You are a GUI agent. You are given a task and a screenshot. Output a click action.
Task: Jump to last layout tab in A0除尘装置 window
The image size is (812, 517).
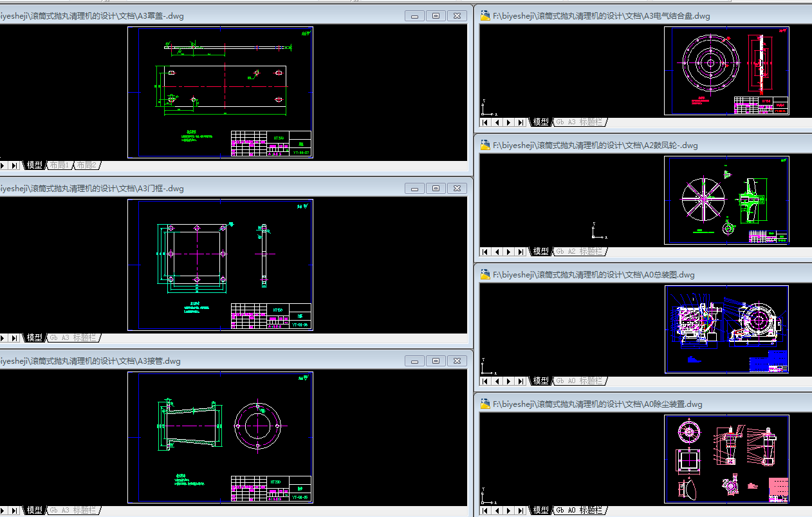[521, 511]
